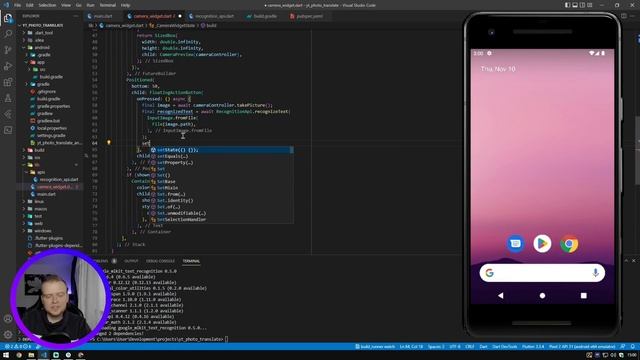Viewport: 640px width, 360px height.
Task: Switch to the main.dart editor tab
Action: [103, 16]
